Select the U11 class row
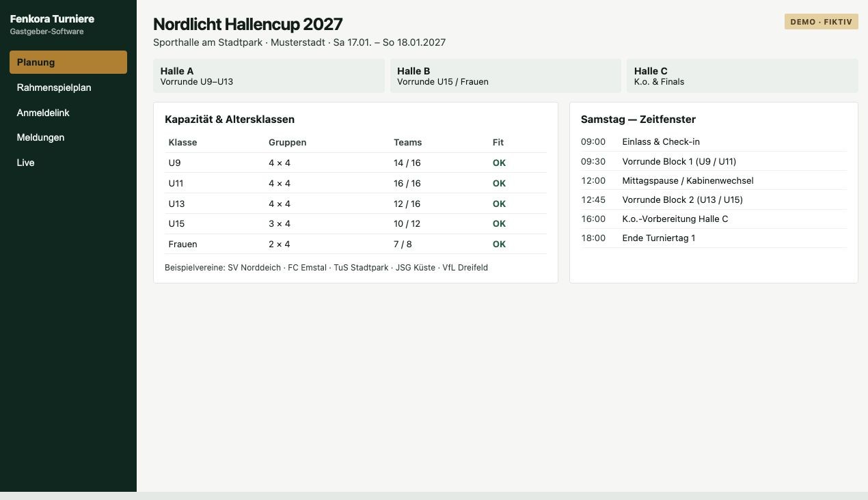 (x=355, y=183)
